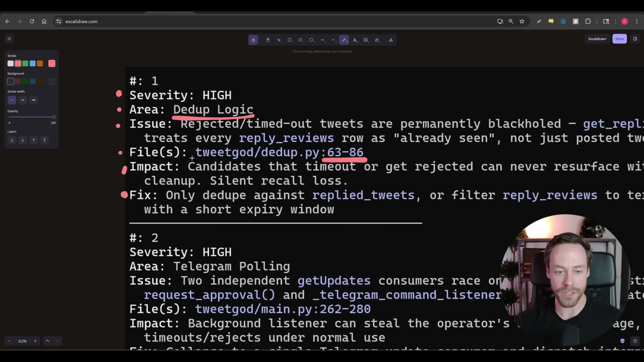Bookmark this page with star
This screenshot has height=362, width=644.
click(522, 21)
